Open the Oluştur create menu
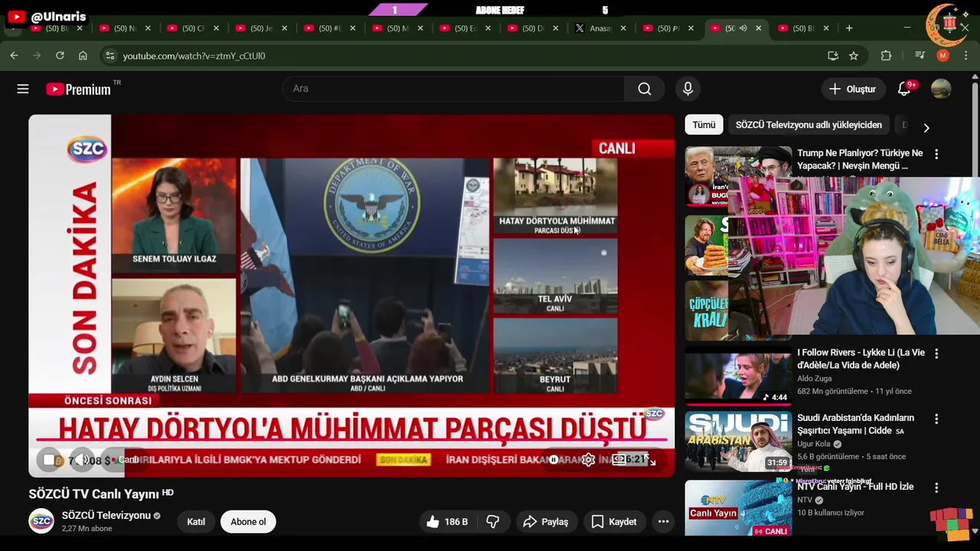Viewport: 980px width, 551px height. (x=853, y=89)
